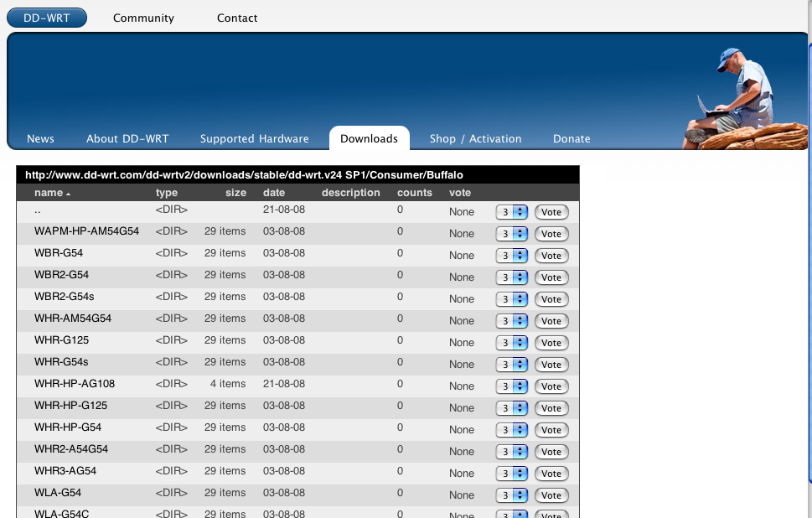Screen dimensions: 812x518
Task: Submit vote for WHR-HP-AG108
Action: (x=551, y=386)
